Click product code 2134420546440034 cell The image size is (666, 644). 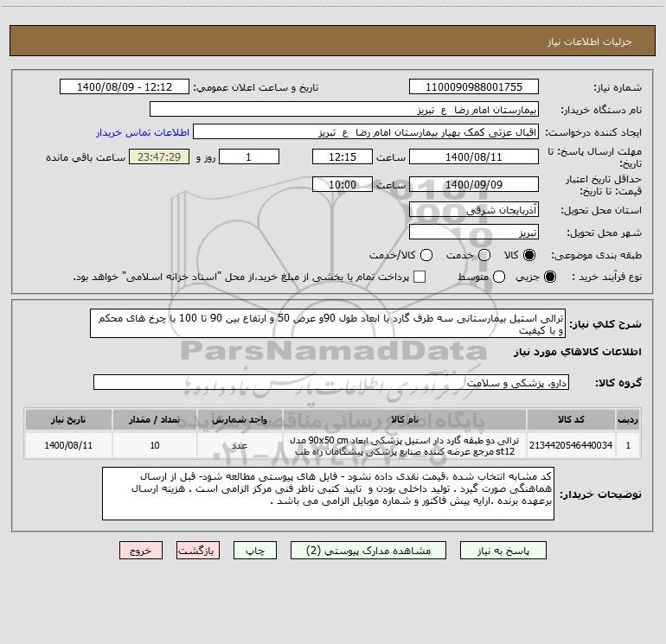point(571,445)
